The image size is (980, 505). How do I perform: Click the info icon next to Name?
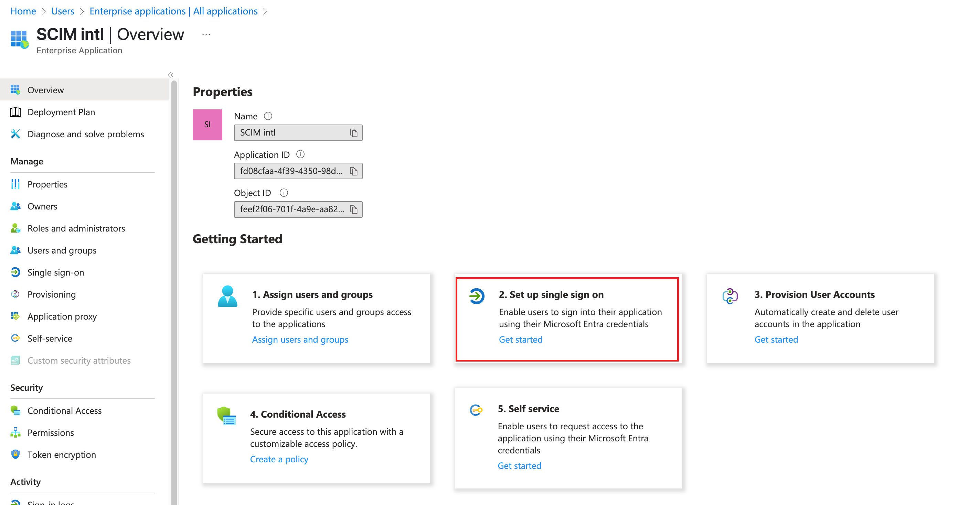[268, 116]
